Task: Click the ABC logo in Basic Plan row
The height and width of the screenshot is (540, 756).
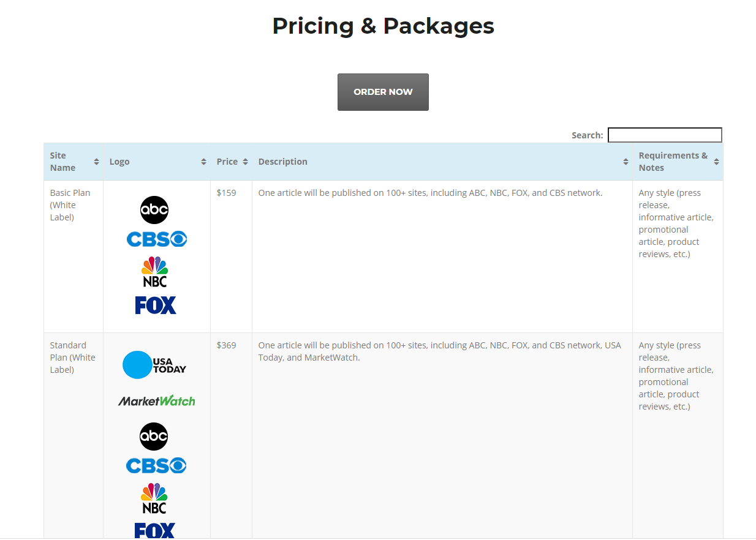Action: [x=154, y=210]
